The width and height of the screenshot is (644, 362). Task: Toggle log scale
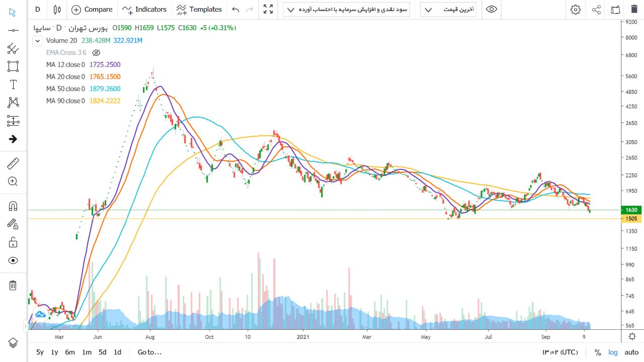pos(613,352)
